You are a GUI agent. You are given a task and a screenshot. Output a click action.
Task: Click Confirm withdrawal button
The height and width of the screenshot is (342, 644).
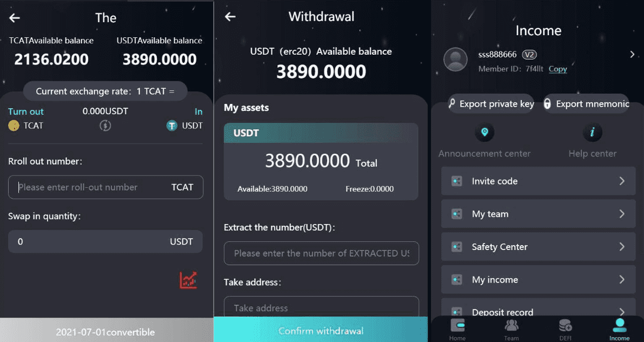[x=321, y=330]
